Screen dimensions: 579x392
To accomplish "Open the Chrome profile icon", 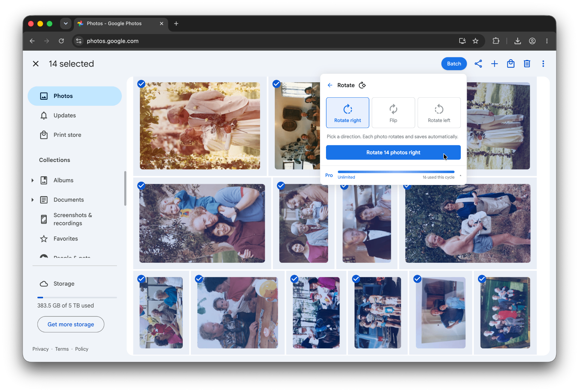I will (532, 41).
